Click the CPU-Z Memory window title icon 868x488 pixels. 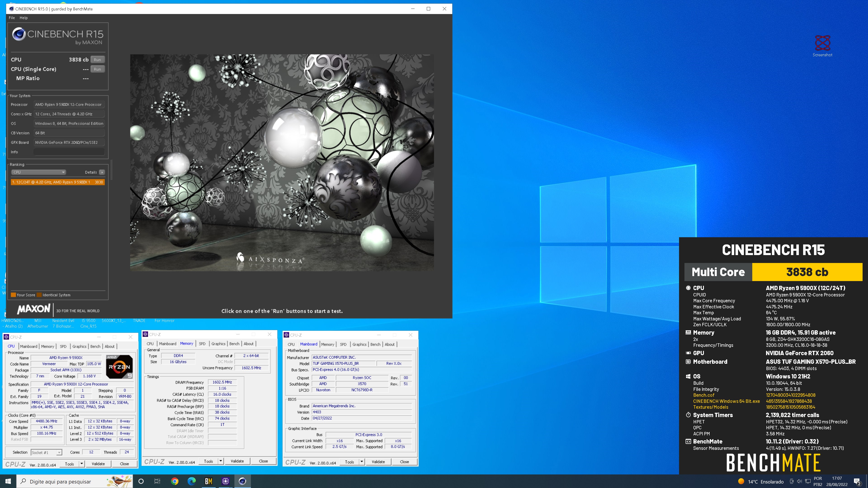[146, 334]
